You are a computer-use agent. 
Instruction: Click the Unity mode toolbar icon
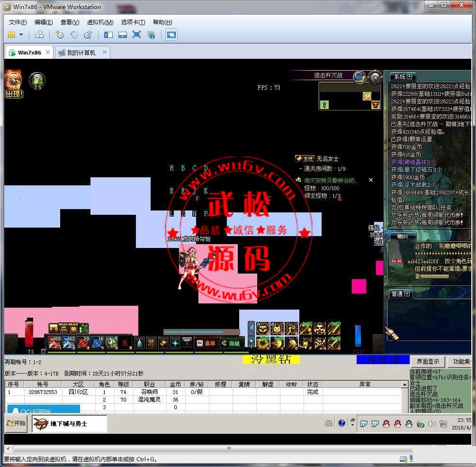click(x=151, y=35)
